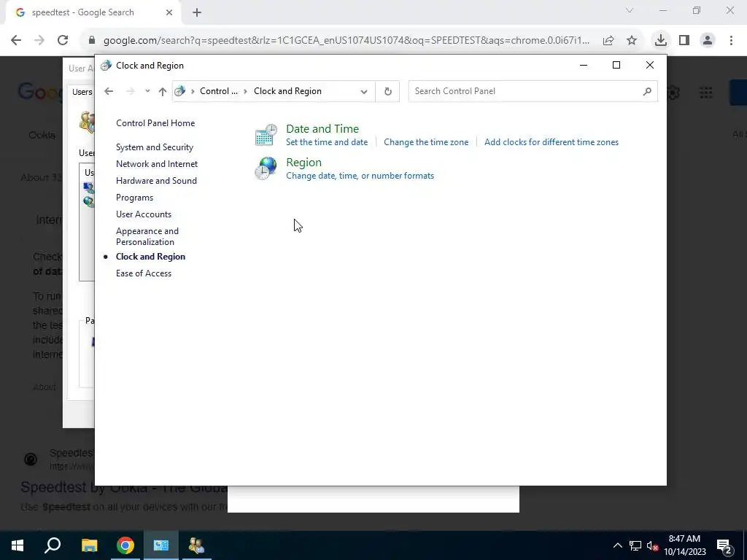747x560 pixels.
Task: Select Clock and Region in sidebar
Action: [x=150, y=256]
